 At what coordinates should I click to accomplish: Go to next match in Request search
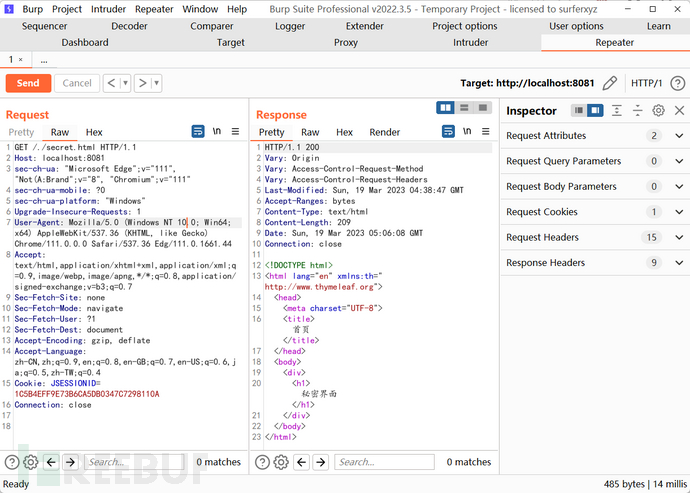point(70,462)
